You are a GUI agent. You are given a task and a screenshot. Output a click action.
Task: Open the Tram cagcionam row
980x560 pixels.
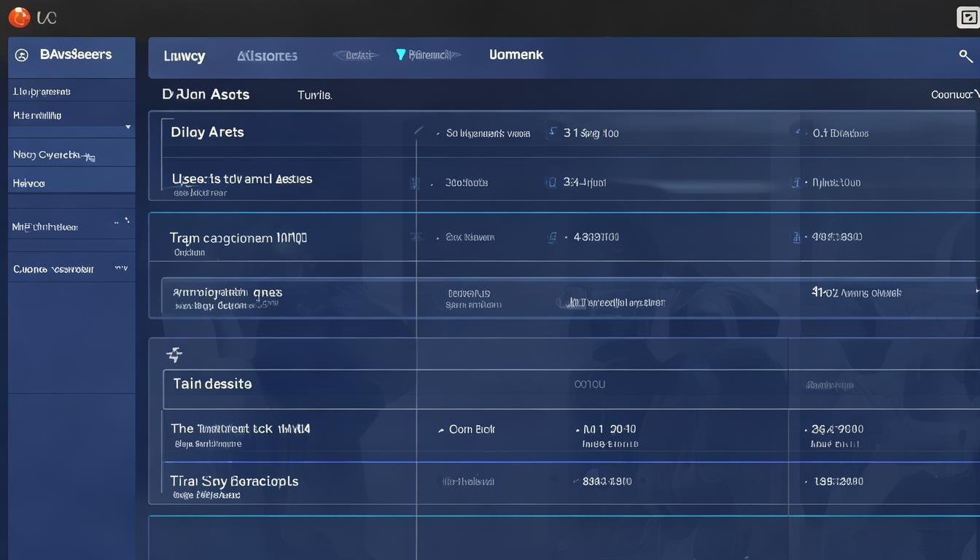pos(238,238)
